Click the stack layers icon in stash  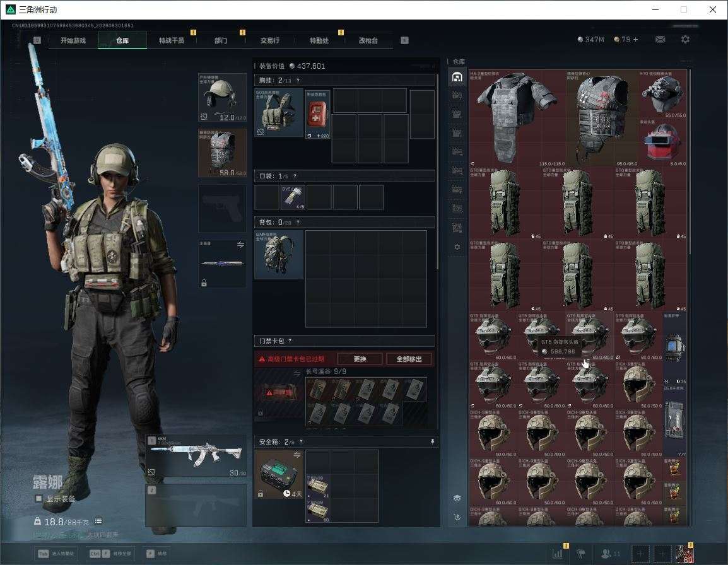point(457,498)
